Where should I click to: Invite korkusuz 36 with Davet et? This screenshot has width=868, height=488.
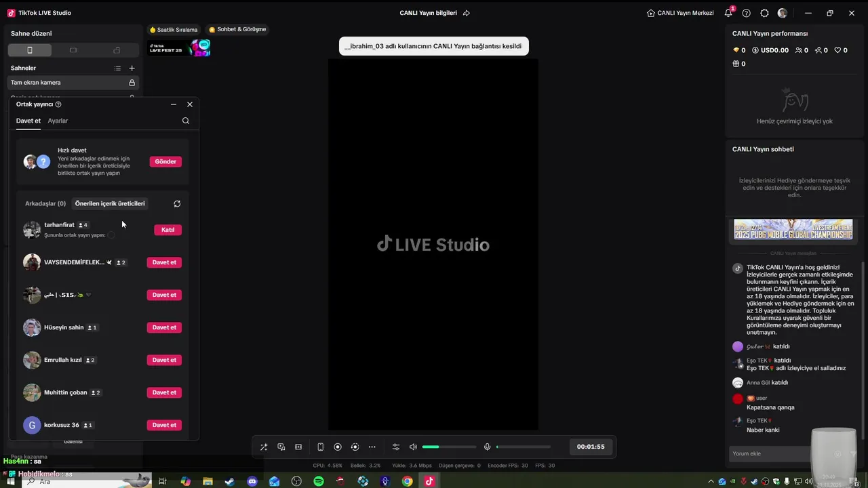[164, 425]
